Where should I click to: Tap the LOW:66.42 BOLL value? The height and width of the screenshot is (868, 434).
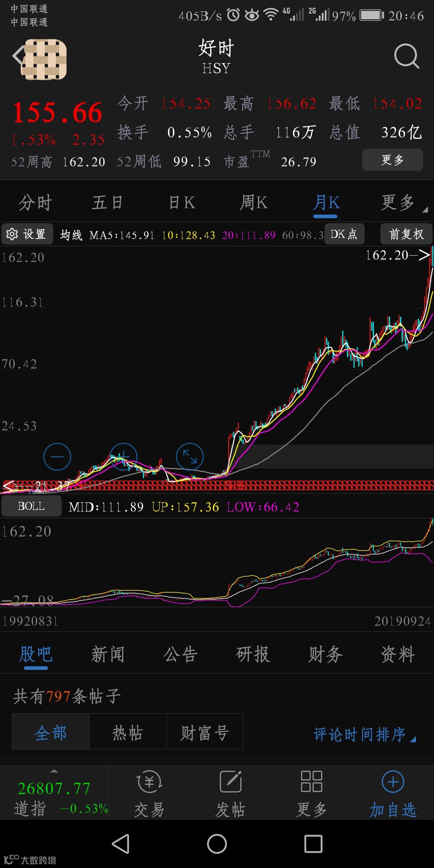(x=263, y=507)
